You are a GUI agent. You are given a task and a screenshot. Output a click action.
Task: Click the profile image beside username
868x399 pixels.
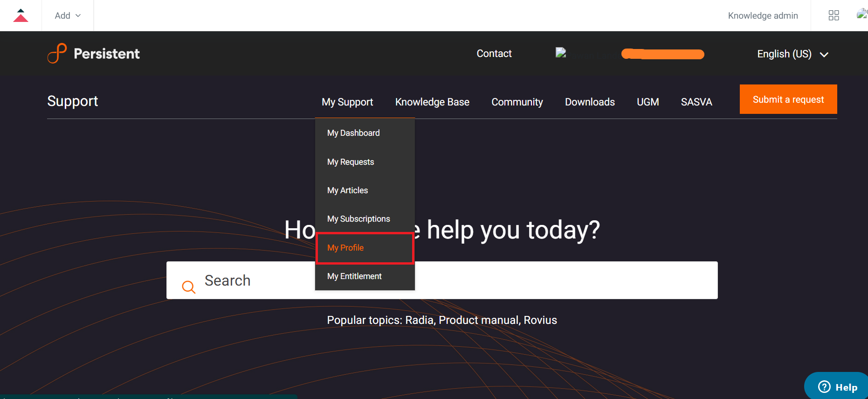(561, 53)
